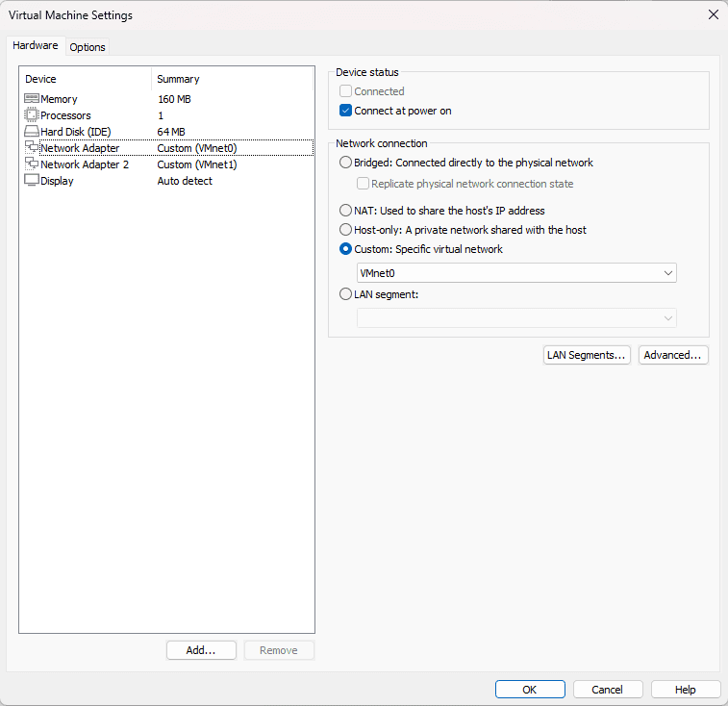Click the Memory device icon
Image resolution: width=728 pixels, height=706 pixels.
[31, 99]
